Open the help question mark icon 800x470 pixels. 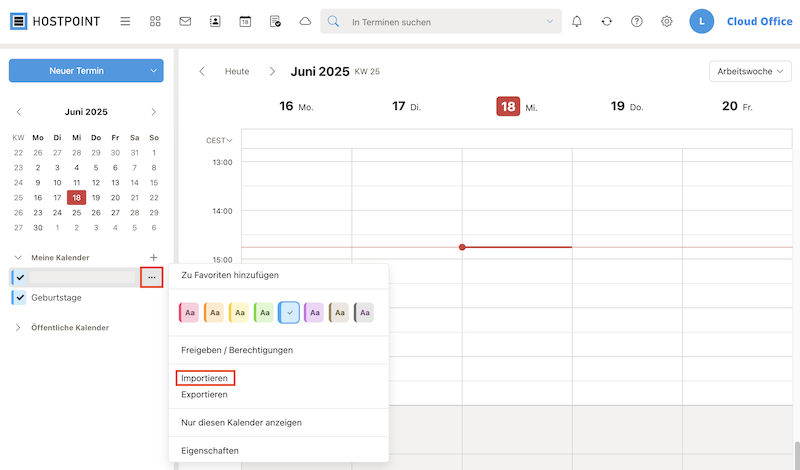point(637,21)
